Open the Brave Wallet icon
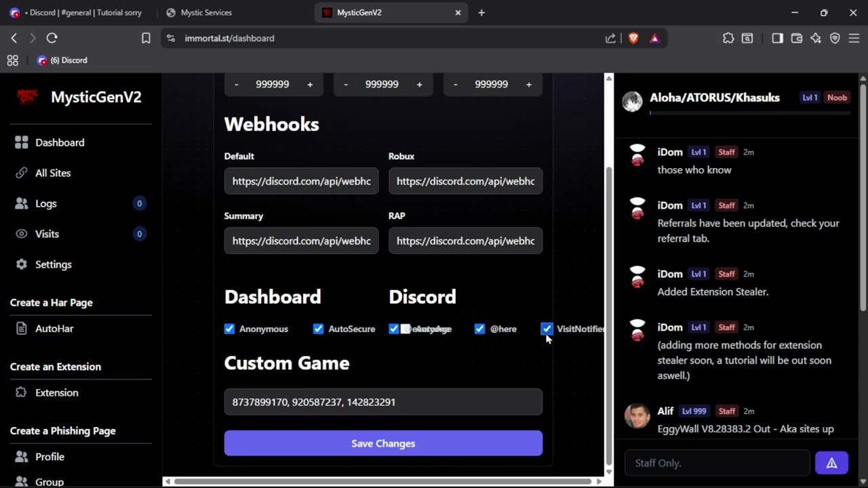 pos(797,39)
